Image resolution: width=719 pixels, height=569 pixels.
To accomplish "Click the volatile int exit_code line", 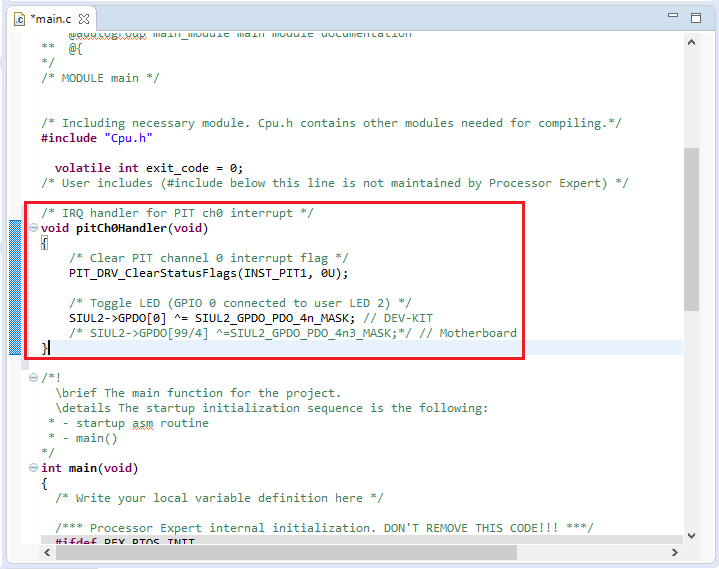I will click(x=149, y=168).
